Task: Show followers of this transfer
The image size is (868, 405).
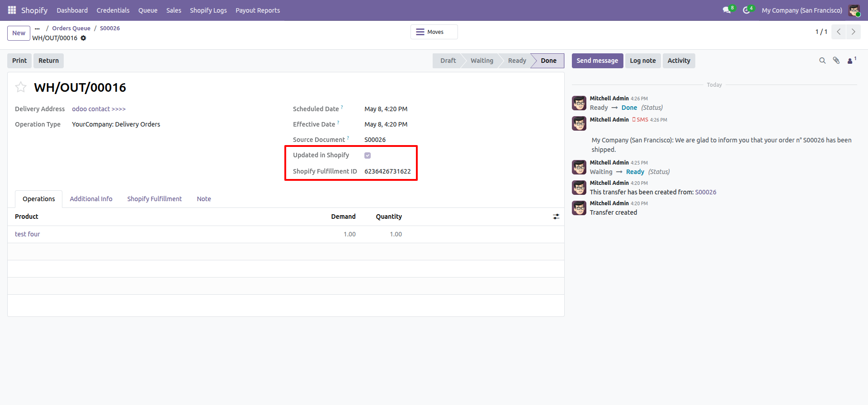Action: 851,61
